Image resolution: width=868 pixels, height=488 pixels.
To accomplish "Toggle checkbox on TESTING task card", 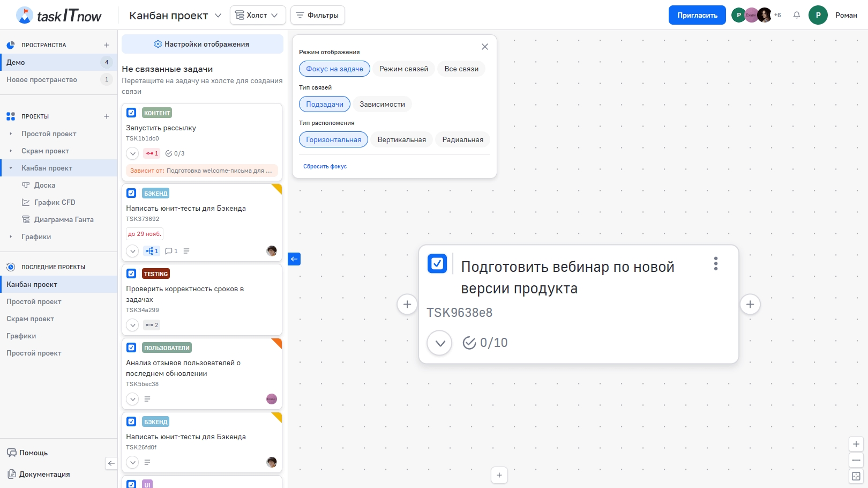I will pos(131,273).
